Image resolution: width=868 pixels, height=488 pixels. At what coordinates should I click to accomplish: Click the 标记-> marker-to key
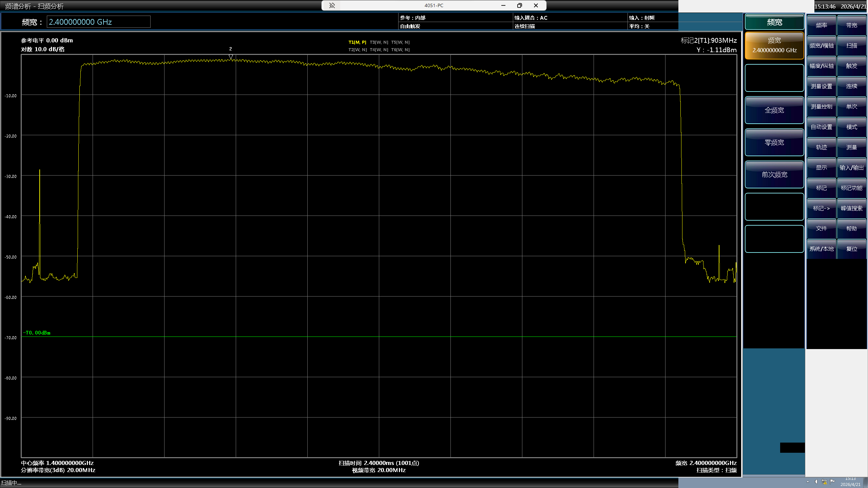click(x=821, y=208)
